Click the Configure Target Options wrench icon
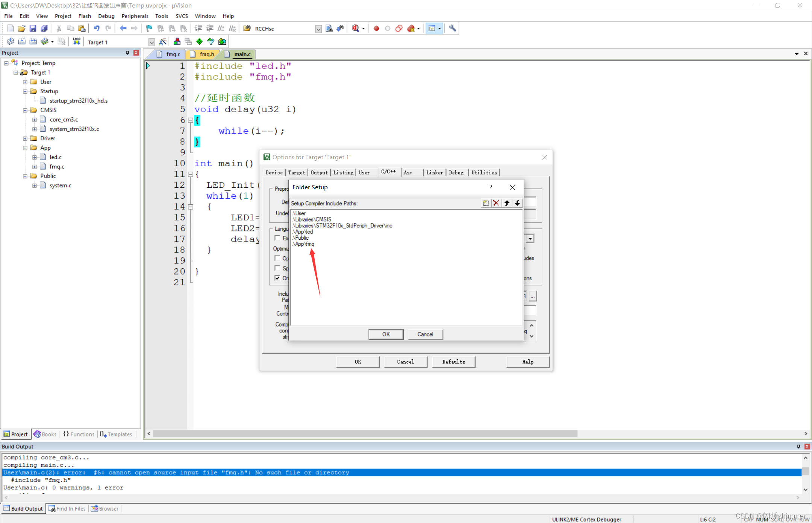The image size is (812, 523). [x=452, y=28]
